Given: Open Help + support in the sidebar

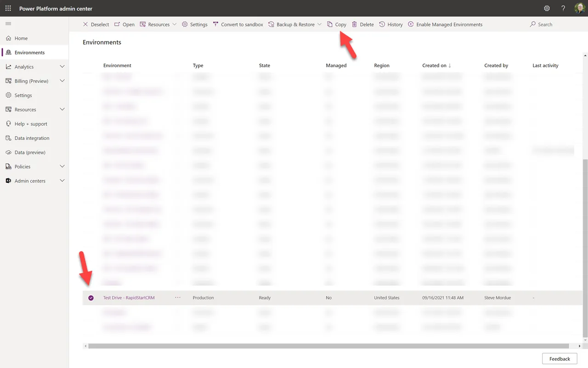Looking at the screenshot, I should 31,124.
